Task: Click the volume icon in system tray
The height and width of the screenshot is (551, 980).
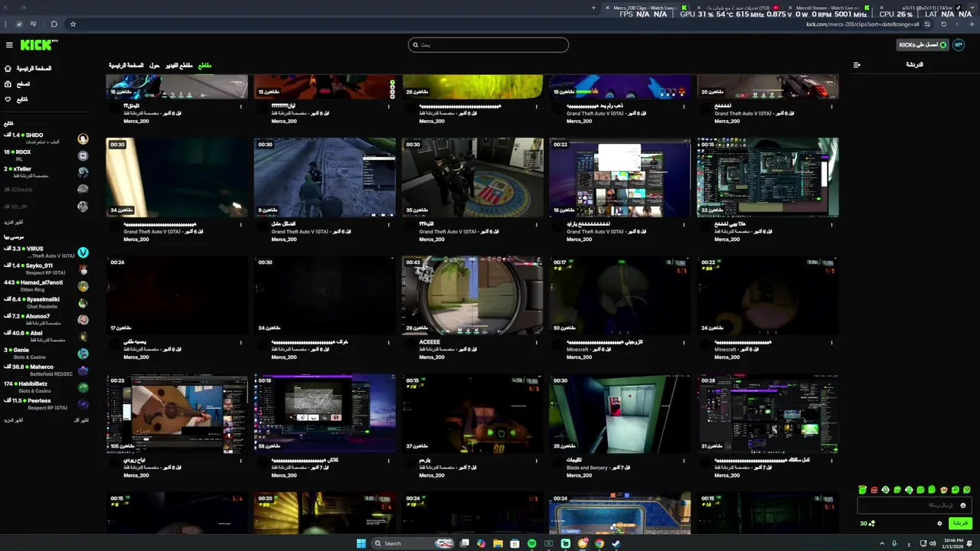Action: [x=933, y=543]
